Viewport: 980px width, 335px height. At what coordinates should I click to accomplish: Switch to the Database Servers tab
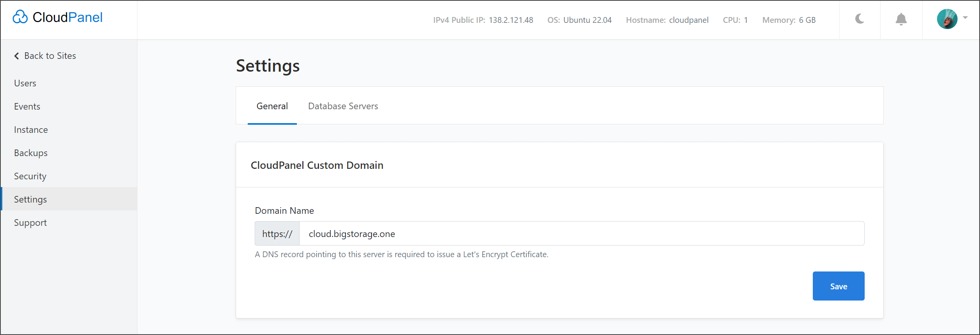point(343,106)
